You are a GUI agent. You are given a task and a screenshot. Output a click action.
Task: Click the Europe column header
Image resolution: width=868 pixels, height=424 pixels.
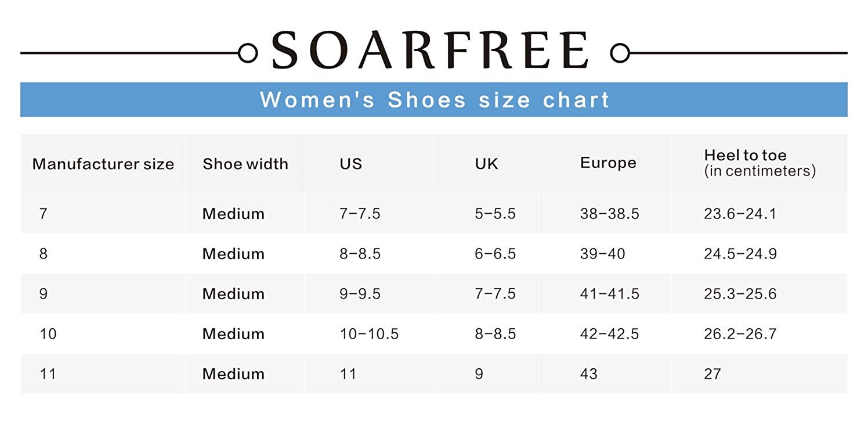point(608,163)
